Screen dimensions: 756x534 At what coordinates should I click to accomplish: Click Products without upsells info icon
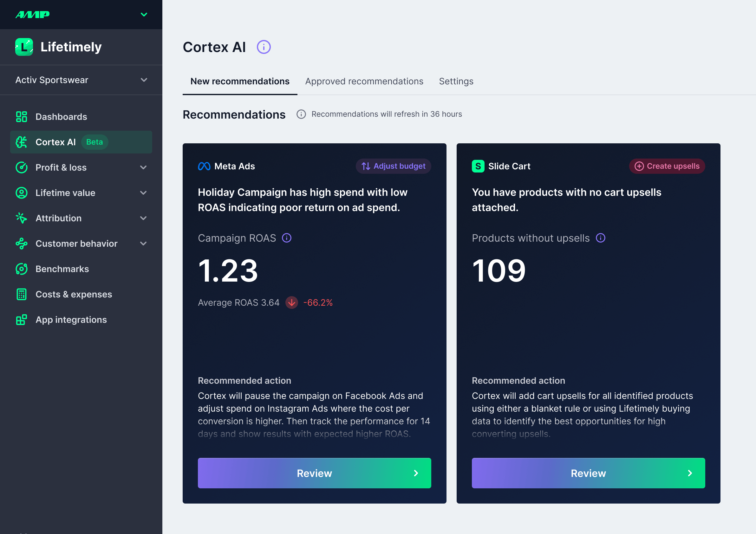click(x=600, y=238)
